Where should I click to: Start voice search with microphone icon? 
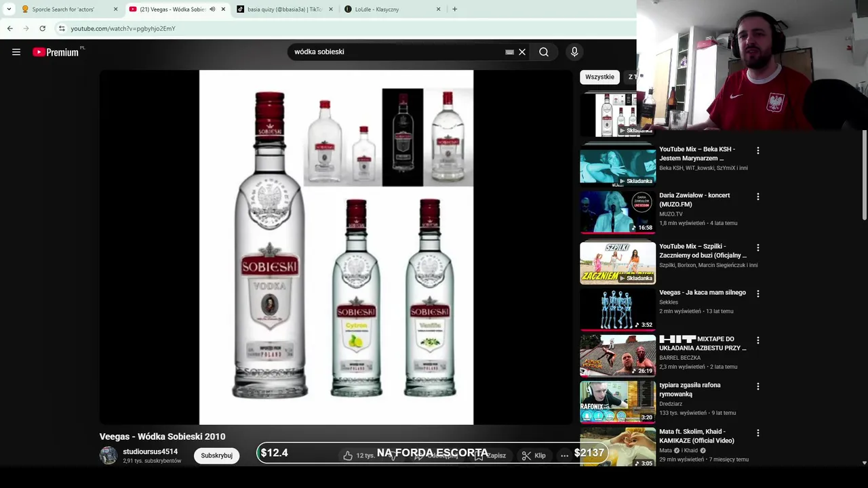pyautogui.click(x=574, y=52)
